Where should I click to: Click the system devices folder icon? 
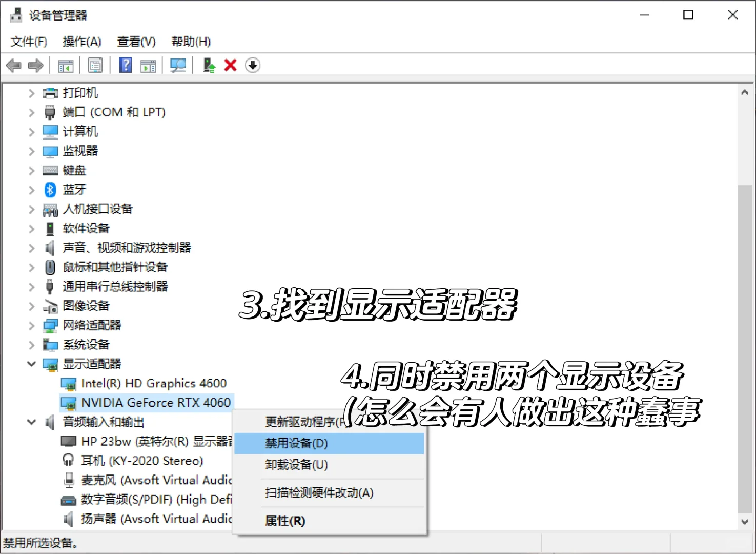pos(50,345)
